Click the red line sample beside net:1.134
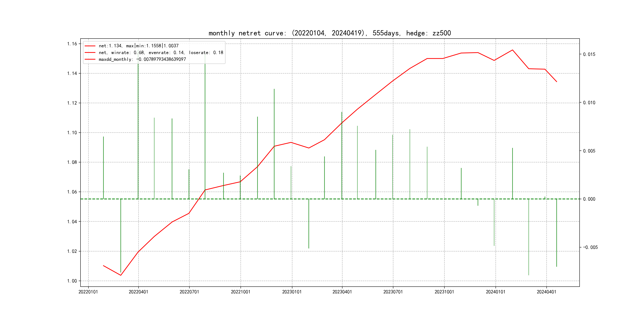 (x=90, y=46)
